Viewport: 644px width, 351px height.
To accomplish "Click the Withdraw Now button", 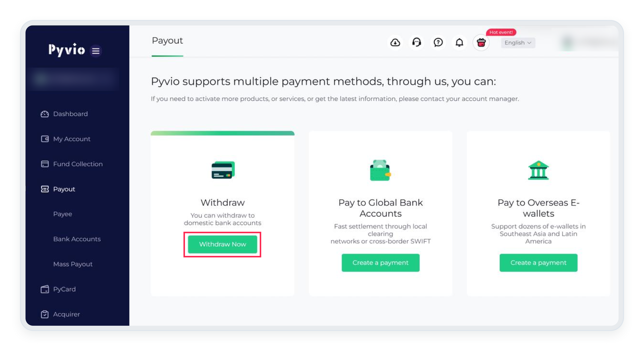I will (x=223, y=244).
